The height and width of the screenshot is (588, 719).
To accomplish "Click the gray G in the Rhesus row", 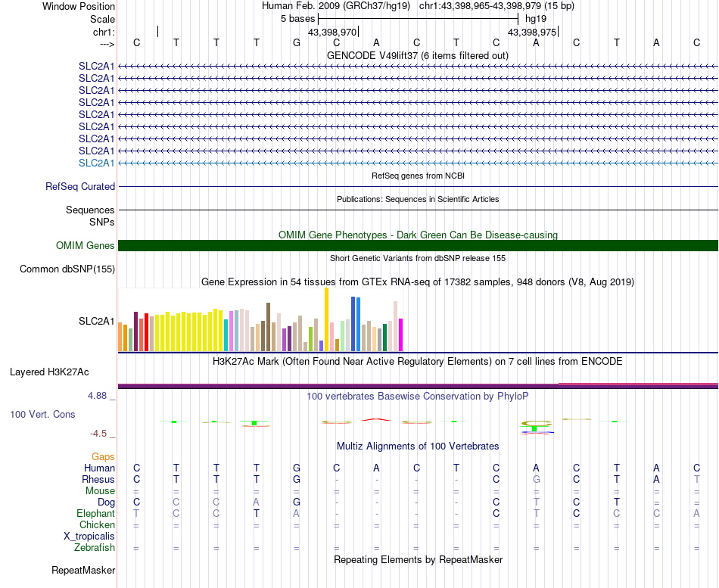I will point(536,479).
